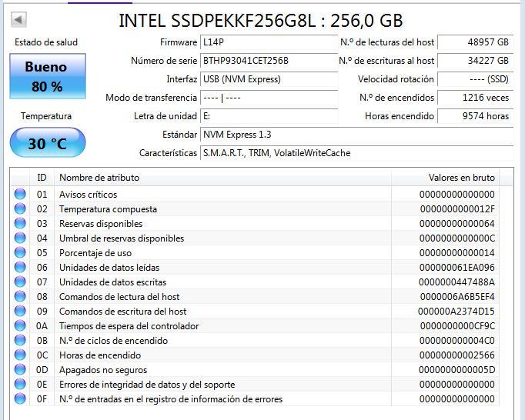Open the Bueno 80 % health status button
The width and height of the screenshot is (525, 420).
(x=47, y=76)
